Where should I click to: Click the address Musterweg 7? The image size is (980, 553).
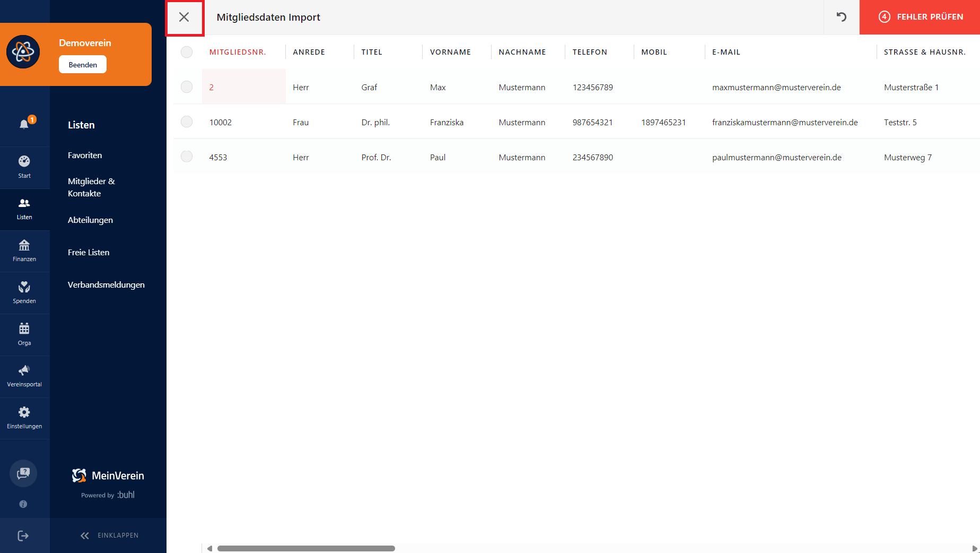click(907, 157)
